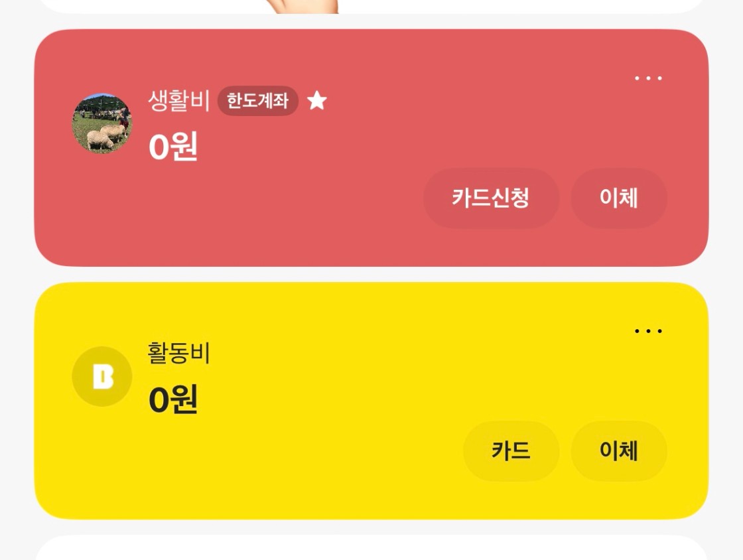Open 카드 on the 활동비 account
The image size is (743, 560).
pos(511,451)
